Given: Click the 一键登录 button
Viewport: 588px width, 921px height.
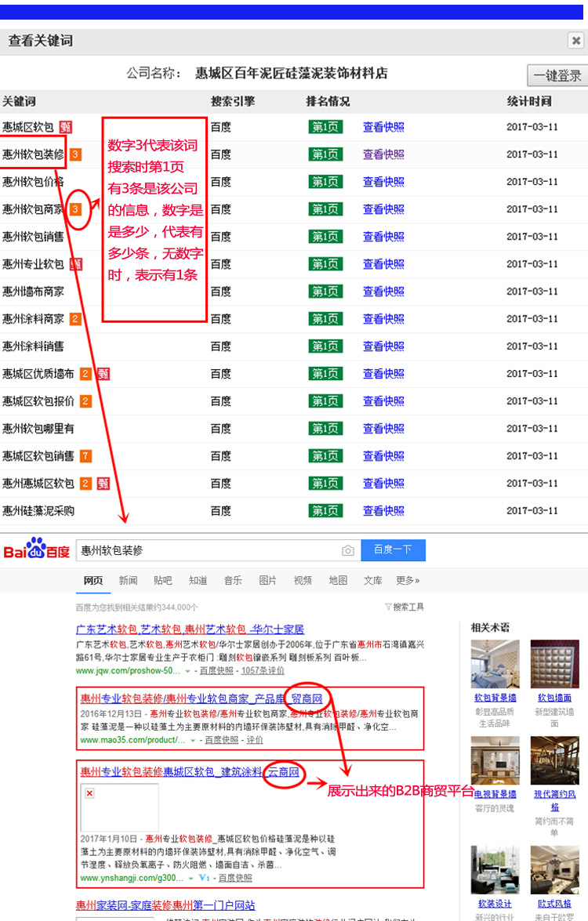Looking at the screenshot, I should pyautogui.click(x=557, y=75).
